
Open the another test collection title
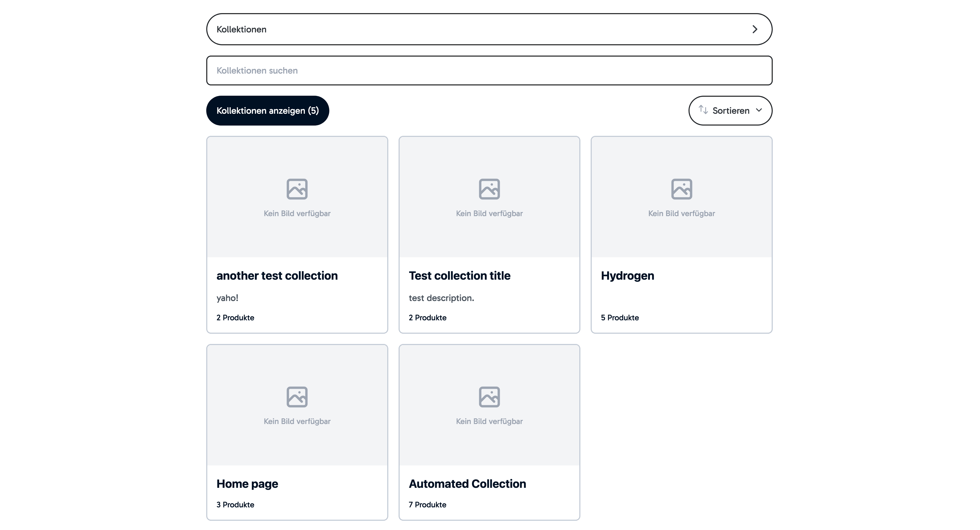277,276
